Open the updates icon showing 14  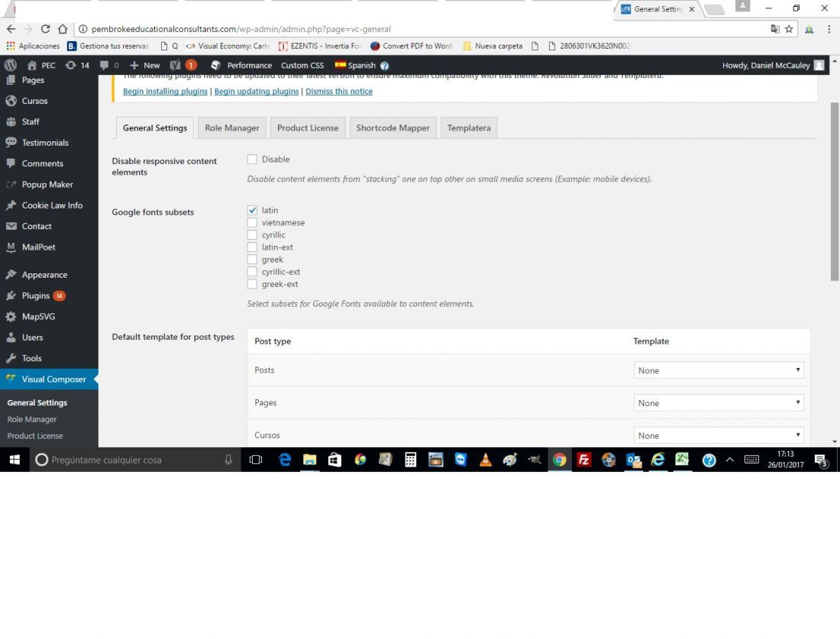(77, 66)
